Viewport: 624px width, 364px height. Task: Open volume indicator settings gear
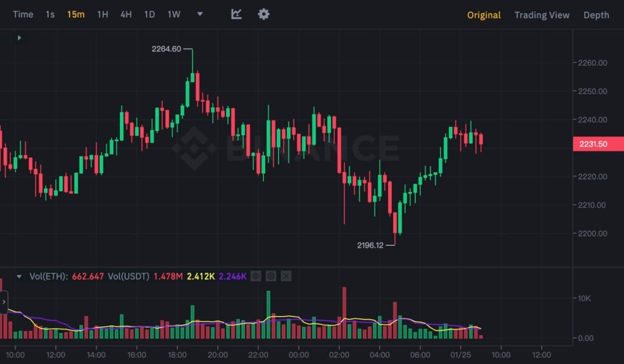tap(271, 276)
